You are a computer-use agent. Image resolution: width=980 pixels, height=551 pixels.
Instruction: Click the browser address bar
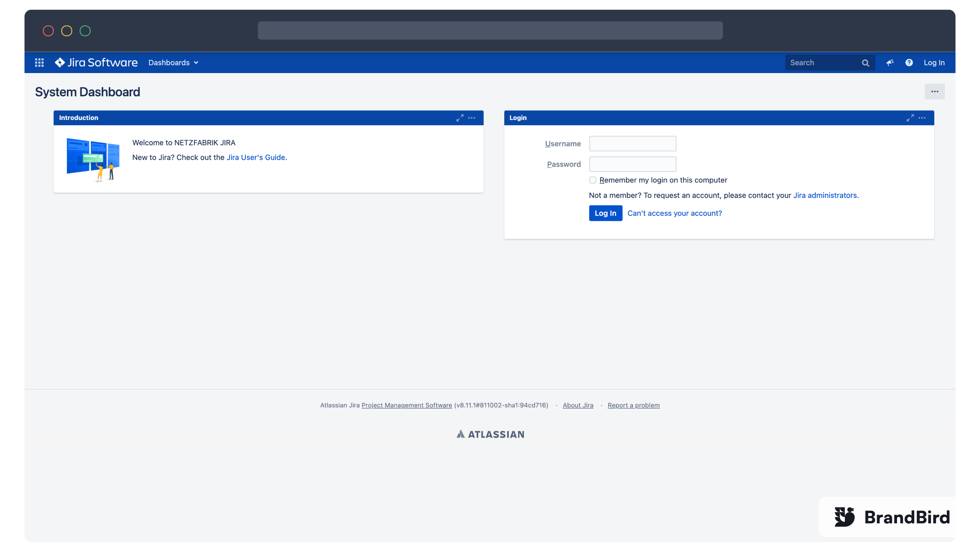tap(490, 31)
